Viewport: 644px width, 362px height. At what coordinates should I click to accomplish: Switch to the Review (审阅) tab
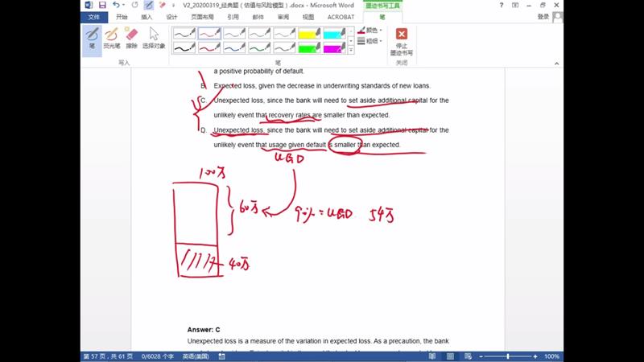coord(283,17)
